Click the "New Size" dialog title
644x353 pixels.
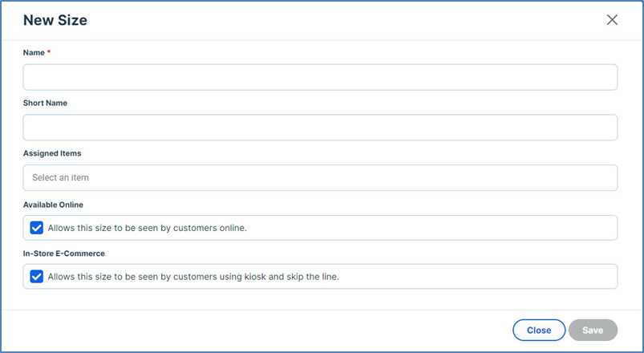[x=55, y=20]
